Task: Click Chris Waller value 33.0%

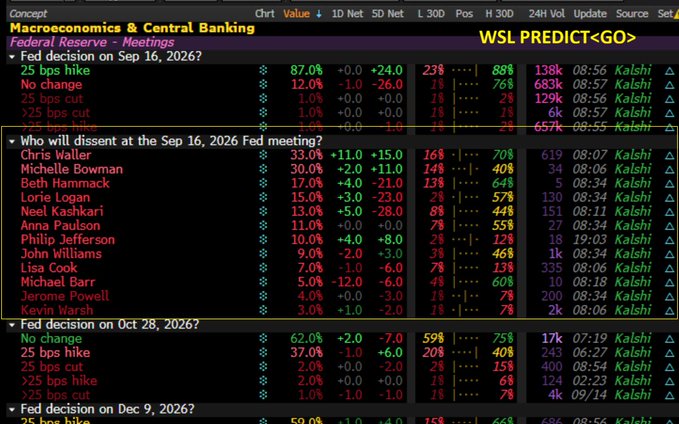Action: 306,155
